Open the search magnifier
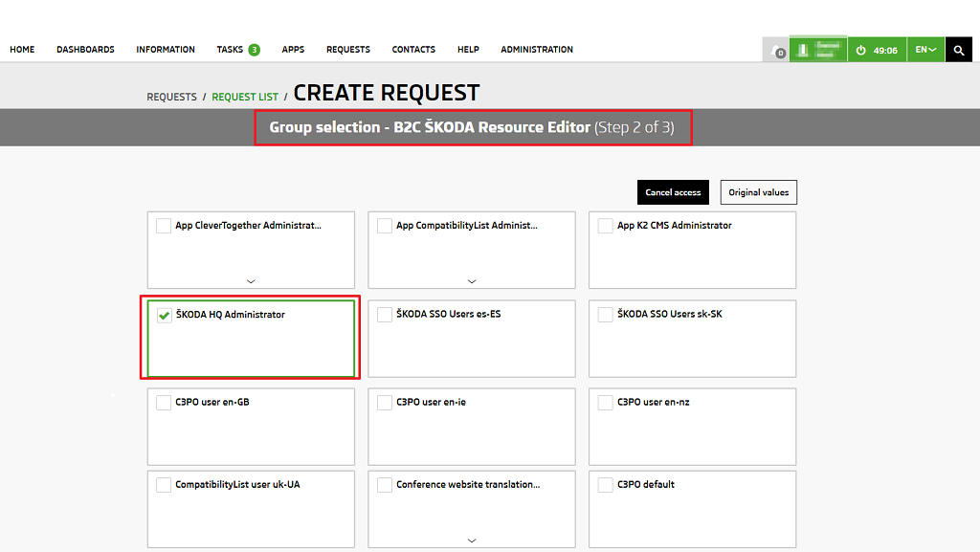Viewport: 980px width, 552px height. 959,50
